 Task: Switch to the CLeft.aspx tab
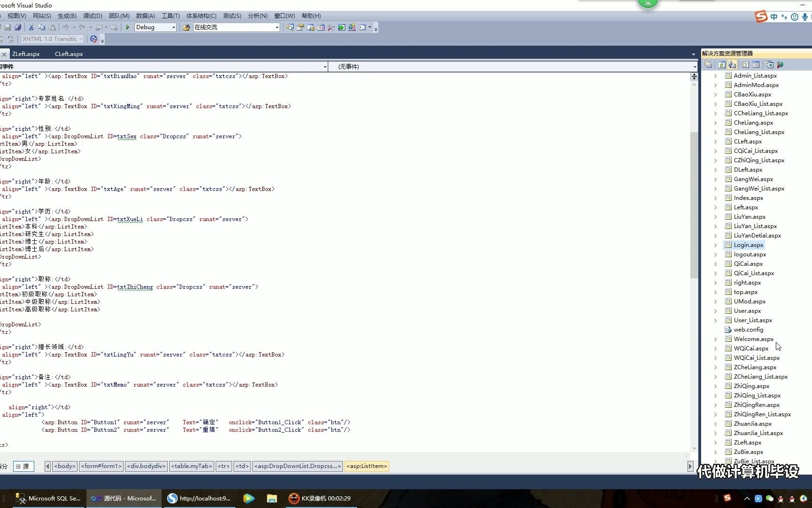coord(69,54)
